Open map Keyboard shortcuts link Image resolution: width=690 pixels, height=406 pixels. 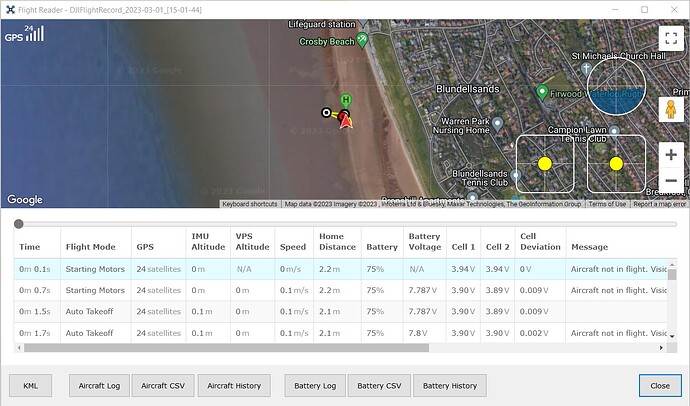[x=250, y=204]
